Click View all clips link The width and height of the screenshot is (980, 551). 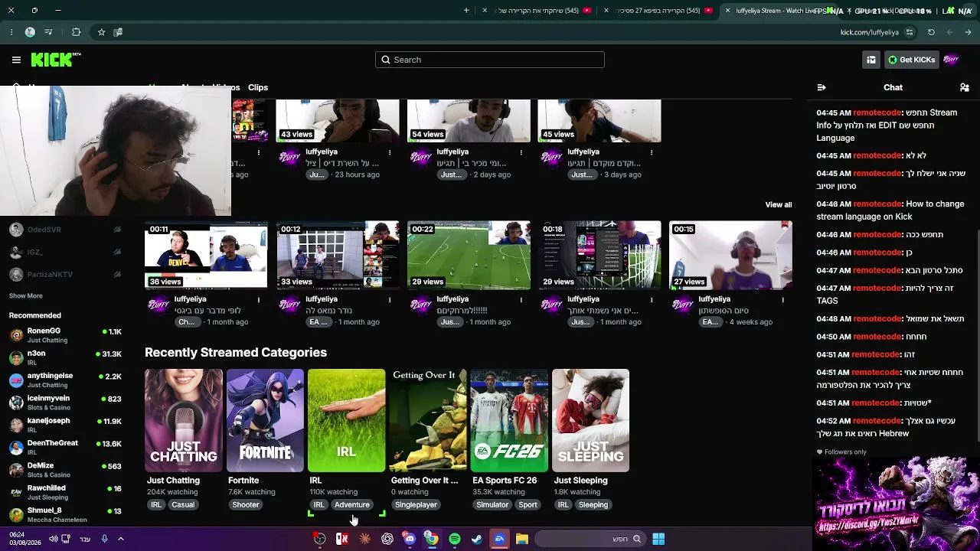[x=779, y=205]
